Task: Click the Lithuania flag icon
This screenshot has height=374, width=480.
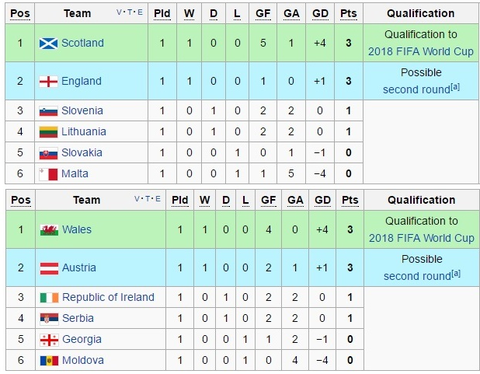Action: [48, 132]
